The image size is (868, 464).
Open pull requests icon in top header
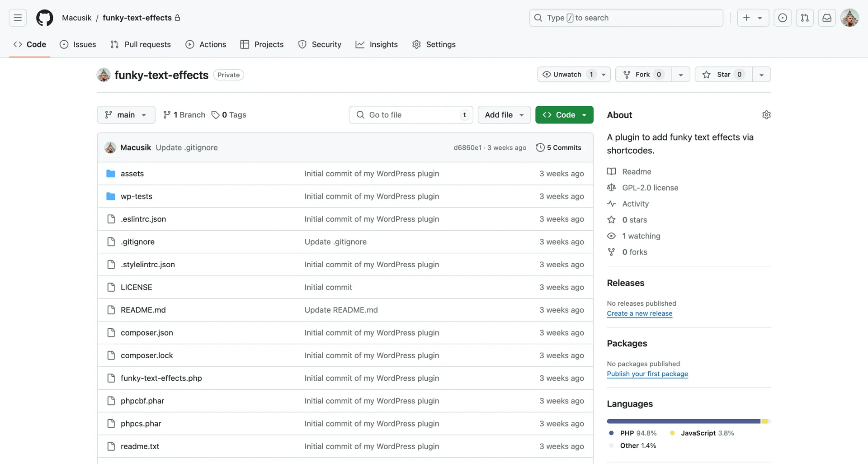tap(805, 18)
